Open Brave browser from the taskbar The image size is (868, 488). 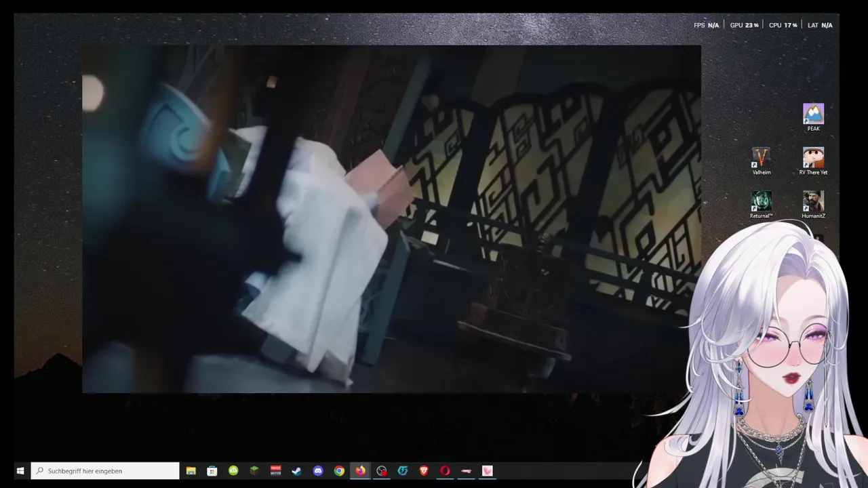(424, 470)
